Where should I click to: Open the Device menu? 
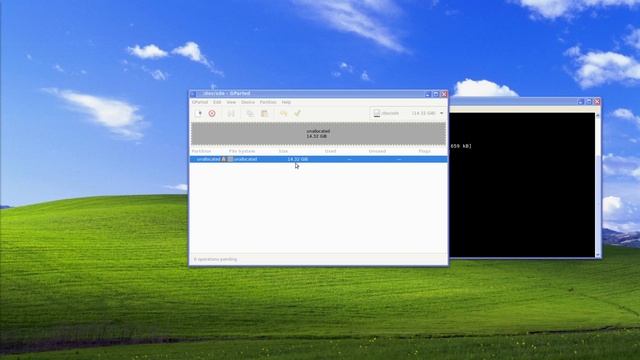[248, 102]
